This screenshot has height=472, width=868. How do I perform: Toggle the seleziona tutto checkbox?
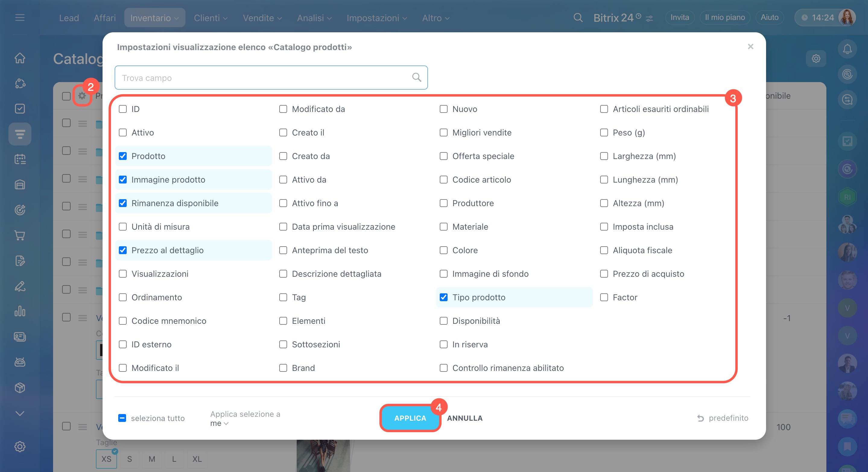pos(122,418)
